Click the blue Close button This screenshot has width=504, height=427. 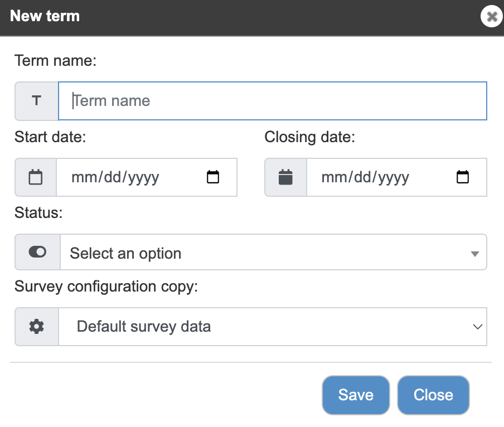(x=433, y=395)
